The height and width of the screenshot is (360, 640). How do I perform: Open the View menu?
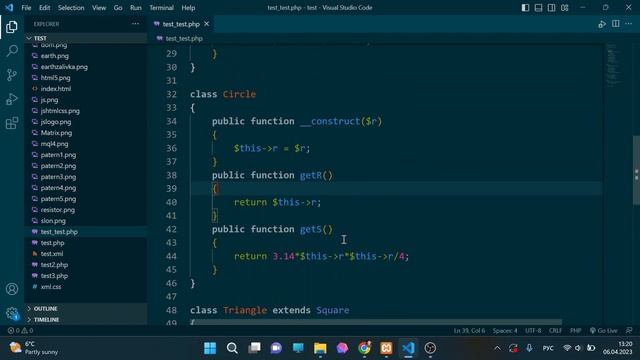tap(99, 8)
